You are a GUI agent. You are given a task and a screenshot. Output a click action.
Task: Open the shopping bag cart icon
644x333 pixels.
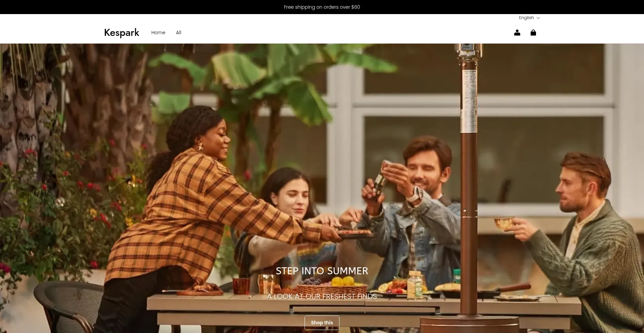click(533, 33)
